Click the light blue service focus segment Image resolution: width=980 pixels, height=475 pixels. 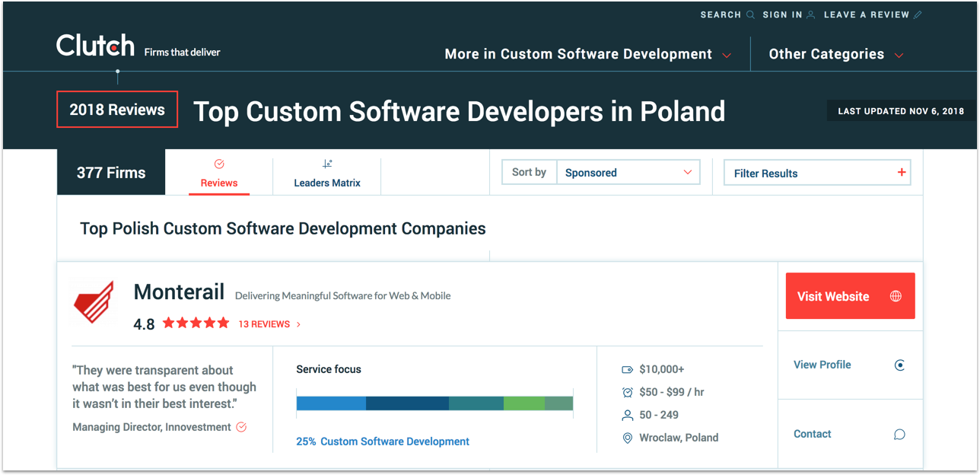tap(331, 403)
